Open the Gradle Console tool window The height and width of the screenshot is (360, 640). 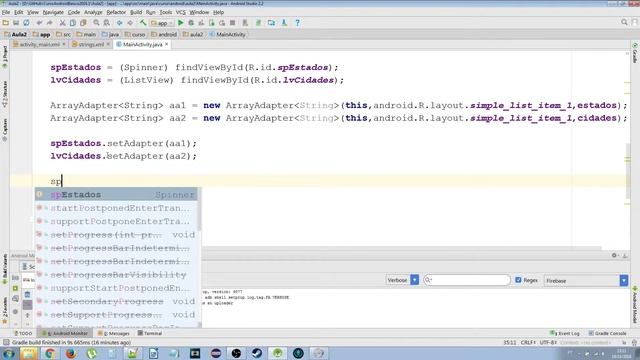[x=607, y=333]
